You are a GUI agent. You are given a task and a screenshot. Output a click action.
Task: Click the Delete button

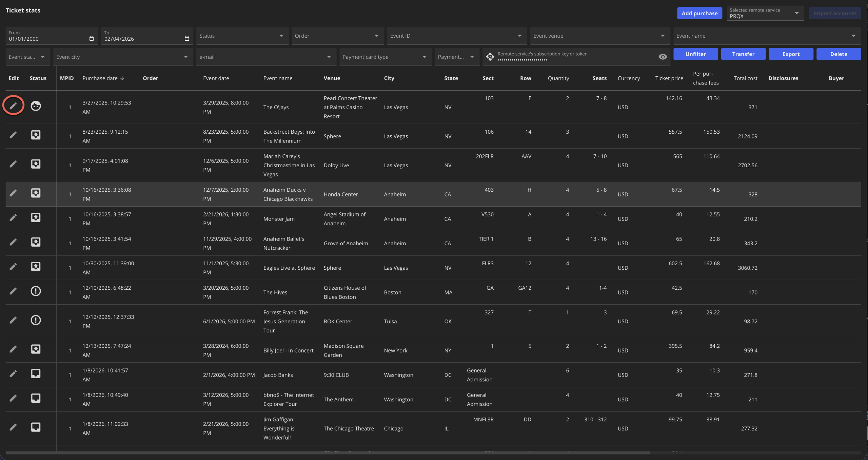pos(838,54)
